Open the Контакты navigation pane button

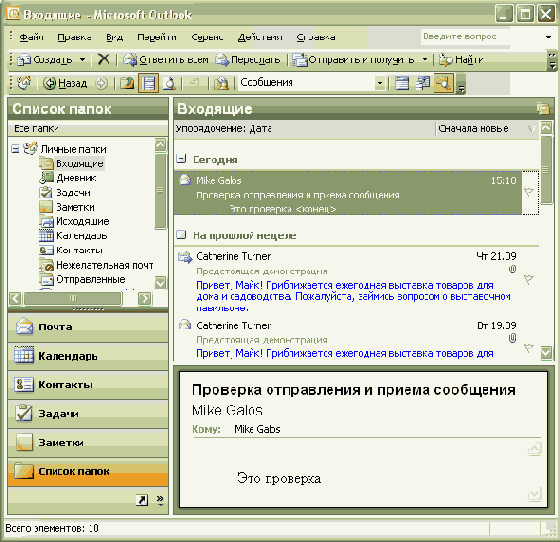coord(88,385)
